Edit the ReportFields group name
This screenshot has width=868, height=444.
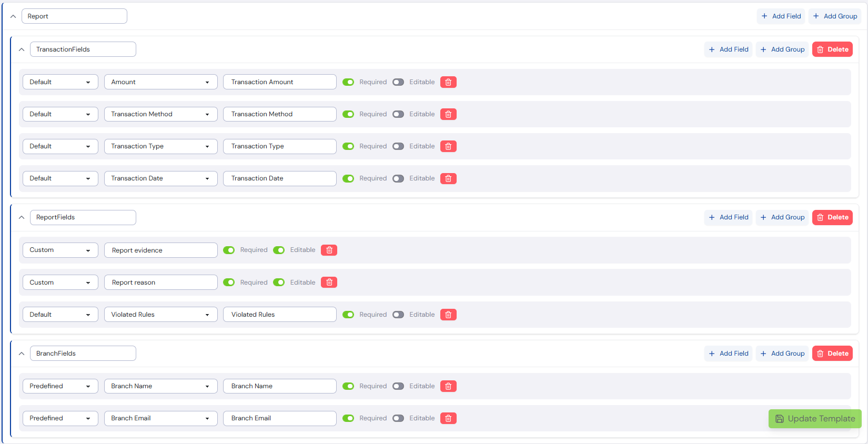[x=83, y=217]
